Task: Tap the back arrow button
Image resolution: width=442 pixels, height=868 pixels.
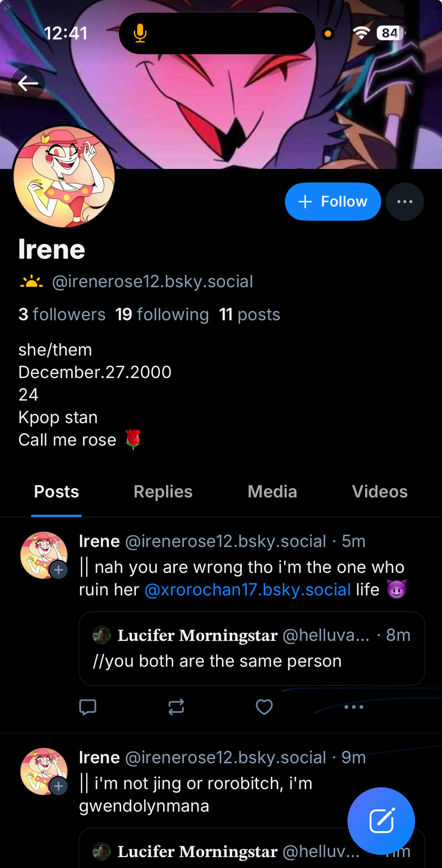Action: click(28, 83)
